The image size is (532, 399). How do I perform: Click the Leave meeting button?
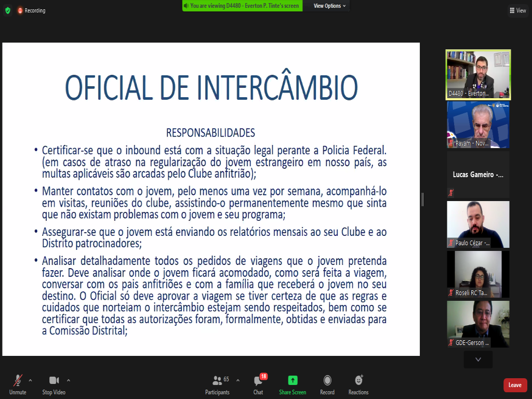pyautogui.click(x=515, y=385)
